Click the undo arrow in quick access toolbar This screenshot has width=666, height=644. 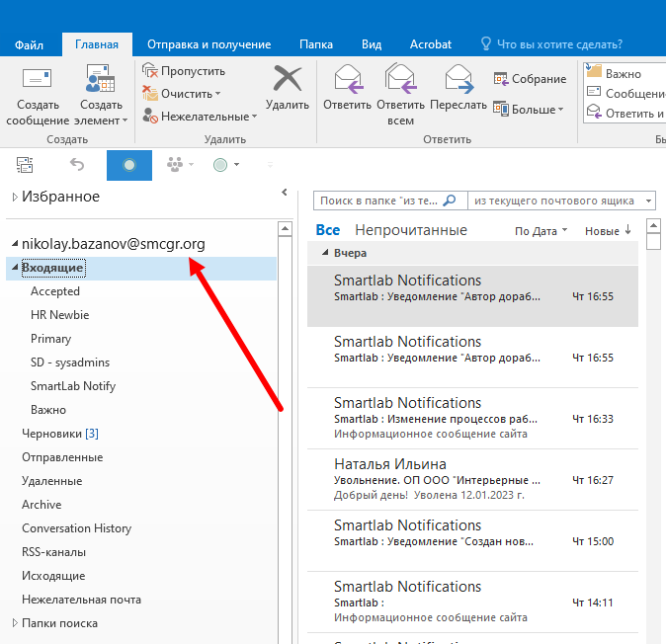click(77, 165)
